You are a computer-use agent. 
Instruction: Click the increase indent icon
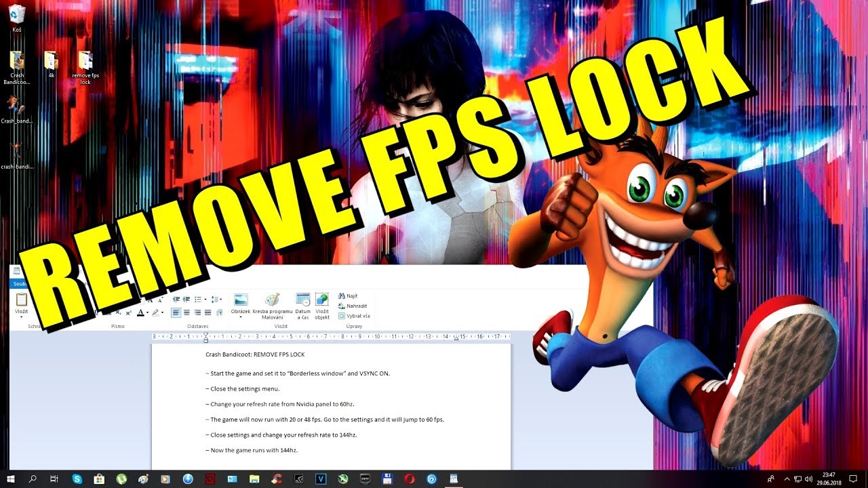pos(186,299)
